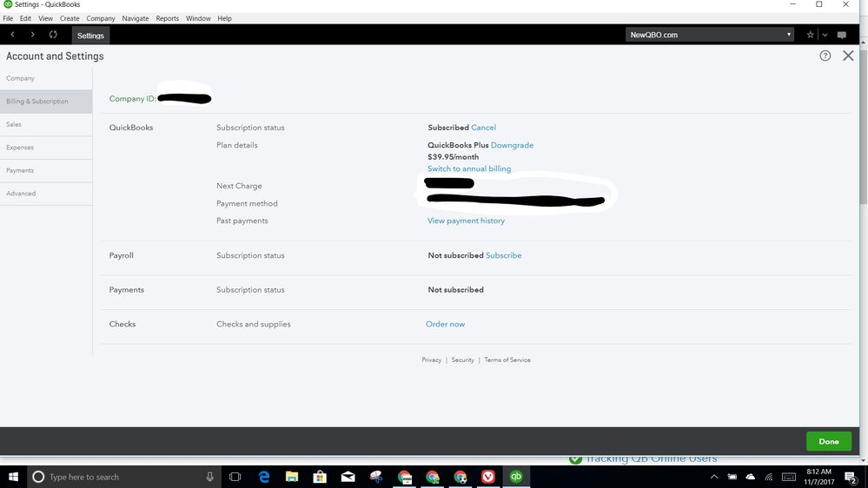Screen dimensions: 868x488
Task: Open File Explorer from the taskbar
Action: (x=292, y=477)
